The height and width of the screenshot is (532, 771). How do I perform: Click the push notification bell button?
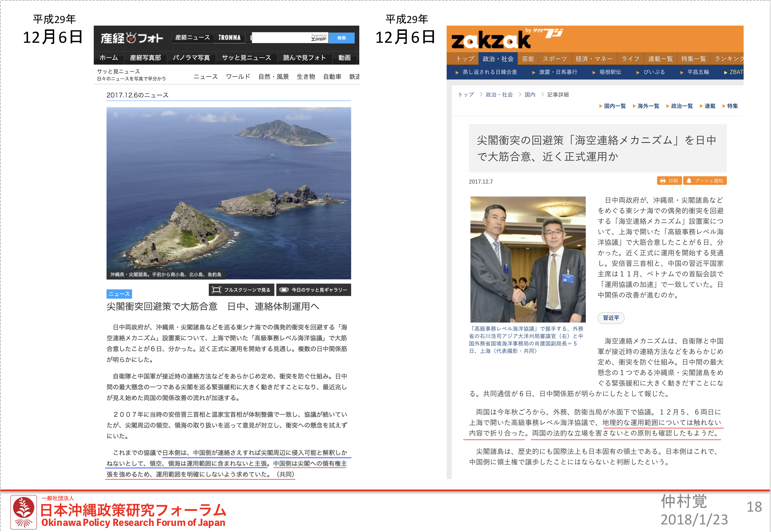(705, 181)
